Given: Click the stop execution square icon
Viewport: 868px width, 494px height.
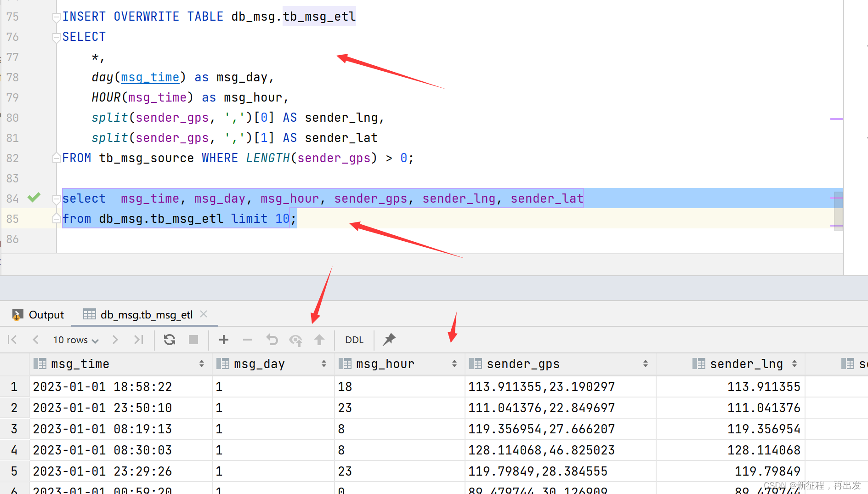Looking at the screenshot, I should pyautogui.click(x=193, y=340).
